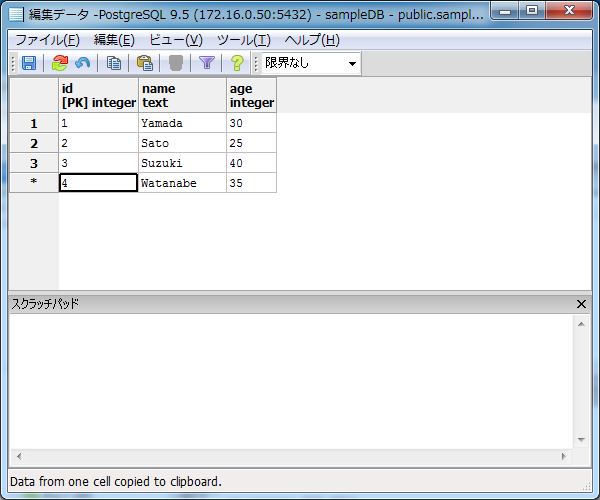Click the Paste toolbar icon

point(145,63)
